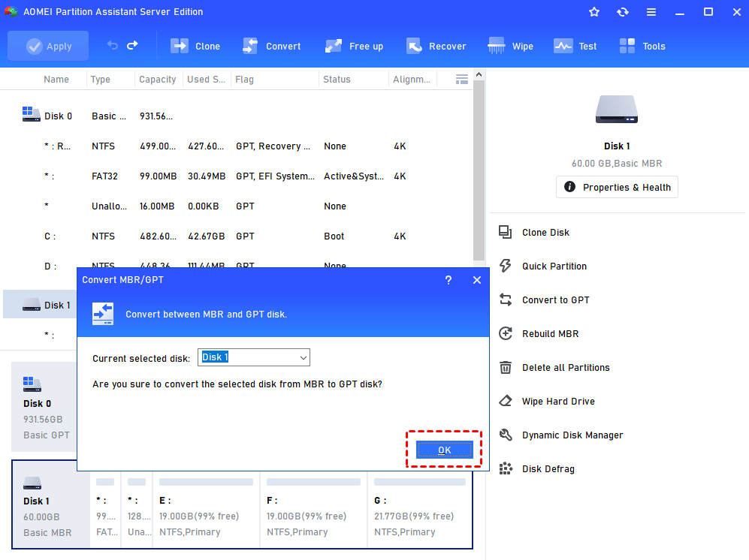Screen dimensions: 749x560
Task: Select the Recovery NTFS partition row
Action: coord(237,146)
